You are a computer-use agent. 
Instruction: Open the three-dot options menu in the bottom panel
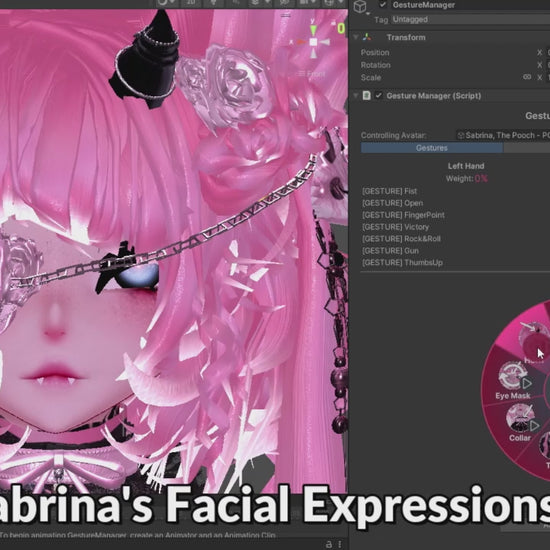tap(340, 544)
